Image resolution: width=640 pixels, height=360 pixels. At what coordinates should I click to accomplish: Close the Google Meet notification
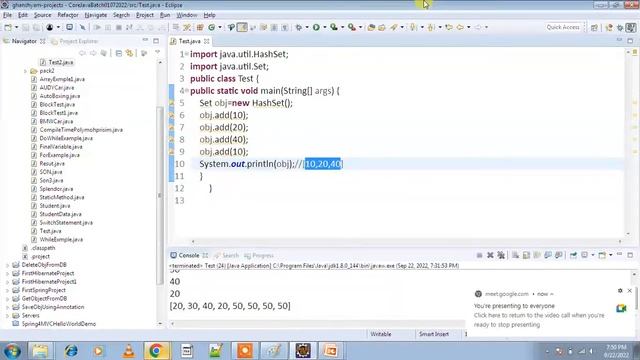pos(630,291)
